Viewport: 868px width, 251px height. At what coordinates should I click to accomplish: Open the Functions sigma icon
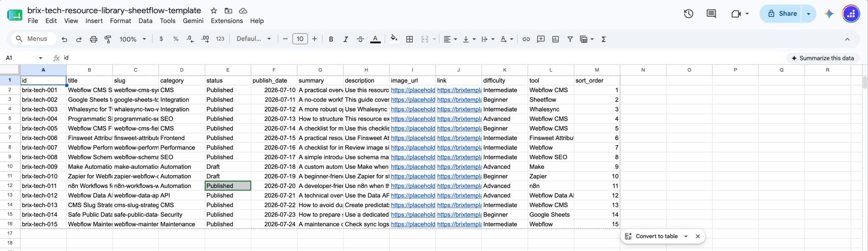[604, 39]
